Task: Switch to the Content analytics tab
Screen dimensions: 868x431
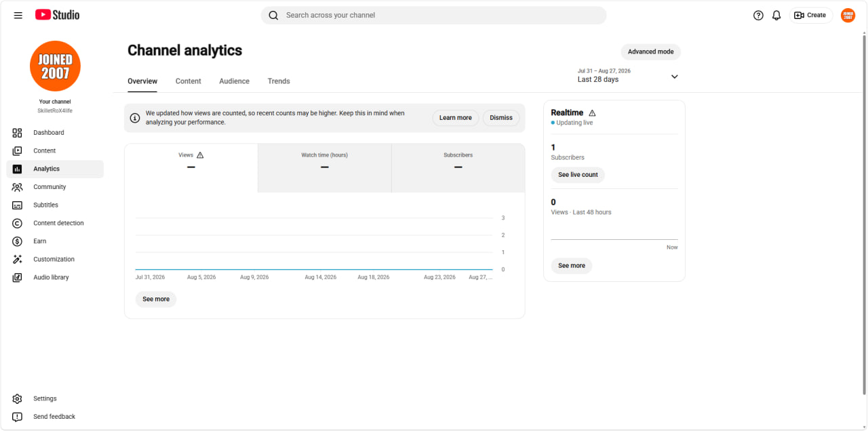Action: pyautogui.click(x=189, y=81)
